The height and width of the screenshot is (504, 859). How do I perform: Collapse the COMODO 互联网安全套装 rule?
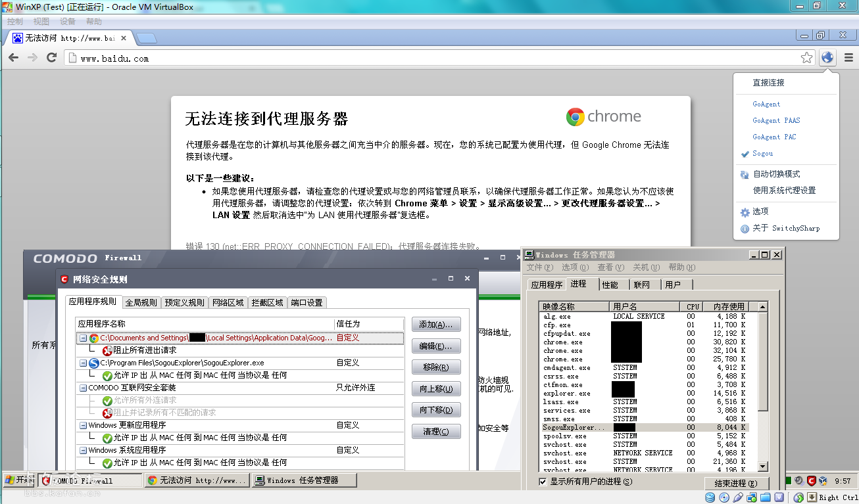click(x=83, y=388)
